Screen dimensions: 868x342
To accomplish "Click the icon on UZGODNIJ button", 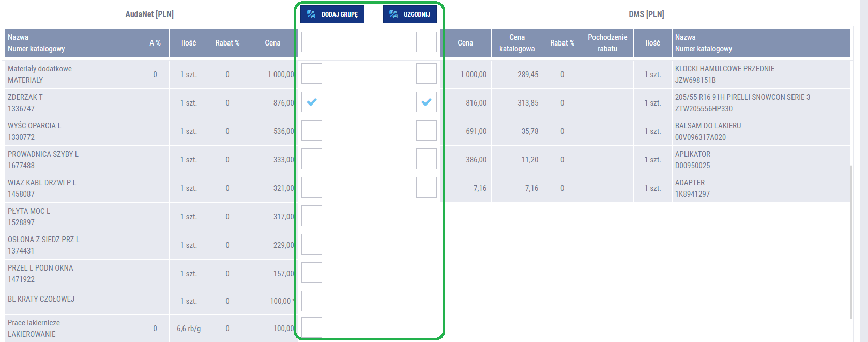I will 393,14.
